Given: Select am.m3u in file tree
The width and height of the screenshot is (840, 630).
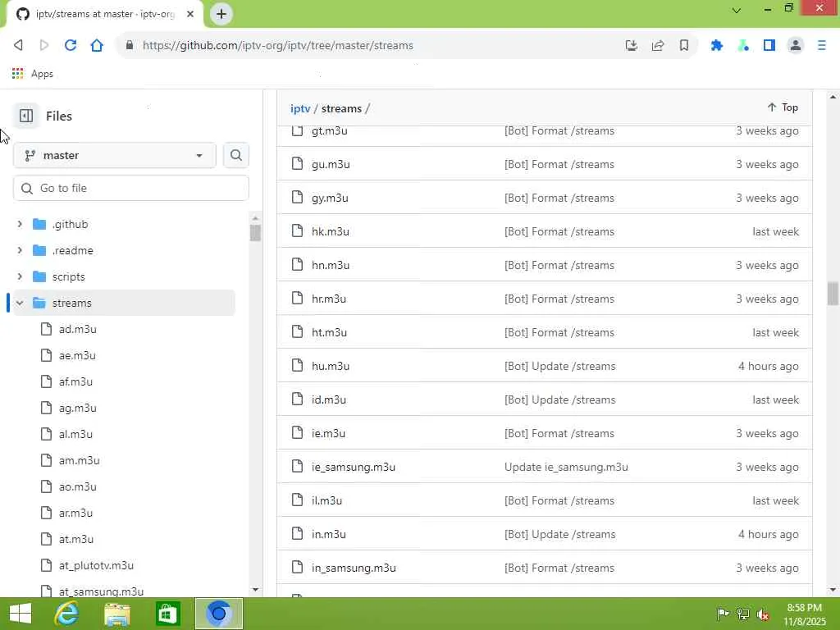Looking at the screenshot, I should [x=80, y=460].
